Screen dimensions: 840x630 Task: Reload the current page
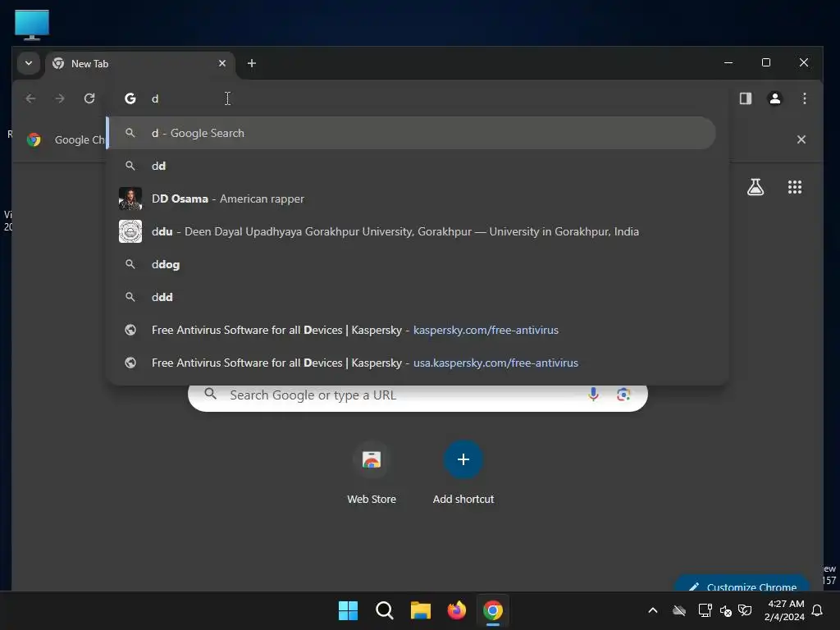pyautogui.click(x=89, y=98)
